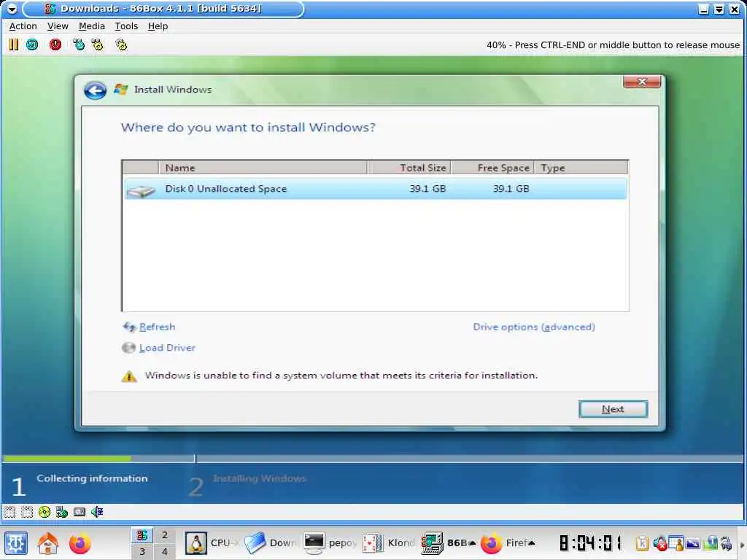Open Drive options (advanced)
The height and width of the screenshot is (560, 747).
coord(533,327)
